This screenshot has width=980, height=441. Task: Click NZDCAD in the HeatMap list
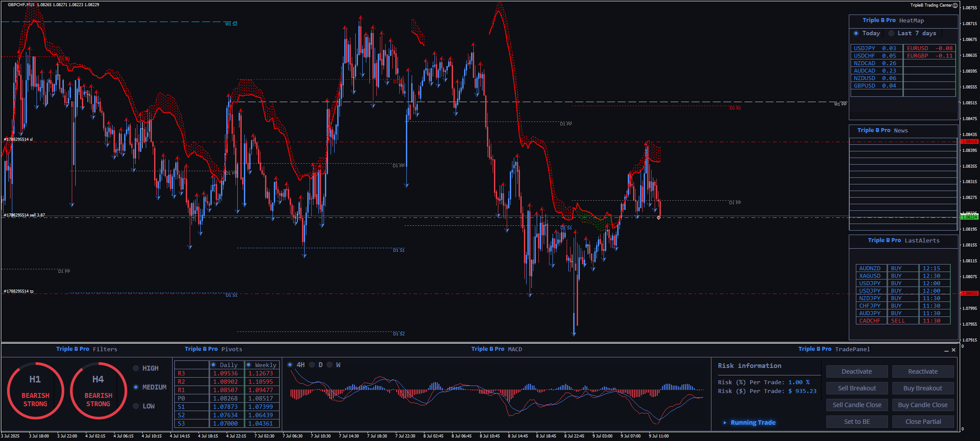click(865, 63)
